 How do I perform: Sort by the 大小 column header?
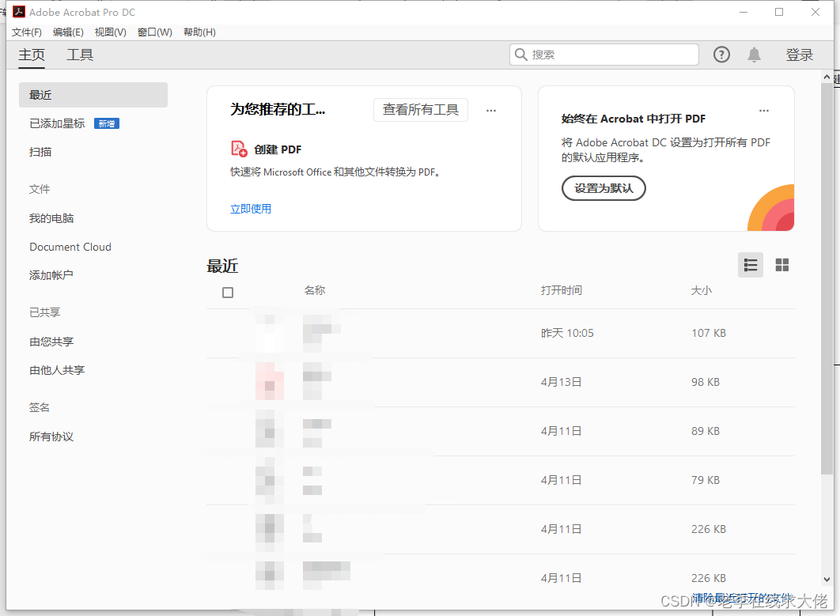coord(702,290)
